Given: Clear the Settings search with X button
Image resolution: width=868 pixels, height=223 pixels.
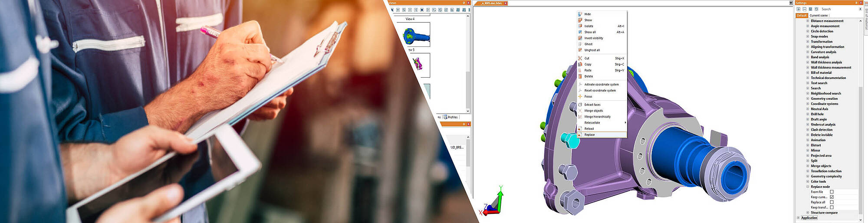Looking at the screenshot, I should 860,9.
